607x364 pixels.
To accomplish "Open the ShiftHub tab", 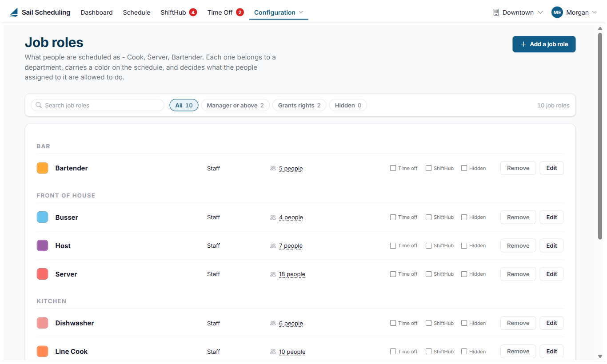I will (x=173, y=12).
